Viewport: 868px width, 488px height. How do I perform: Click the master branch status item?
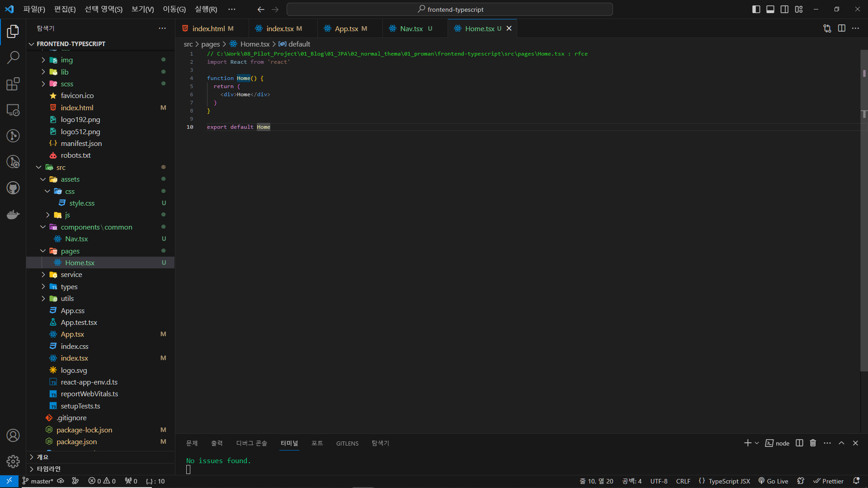click(x=38, y=481)
